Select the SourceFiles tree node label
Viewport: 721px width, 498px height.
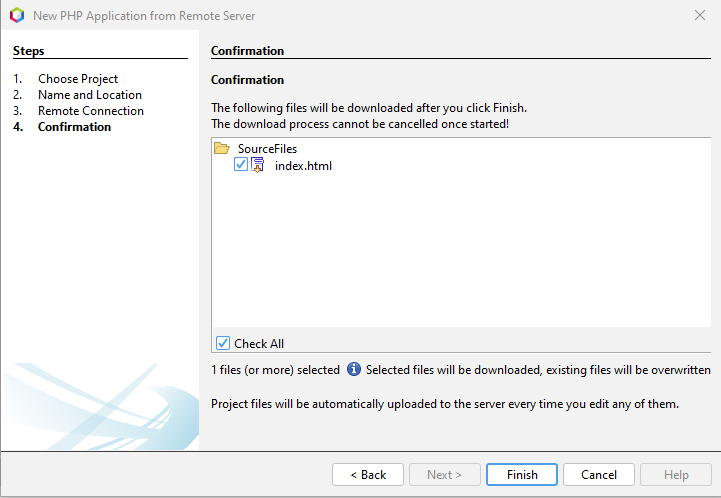(267, 149)
